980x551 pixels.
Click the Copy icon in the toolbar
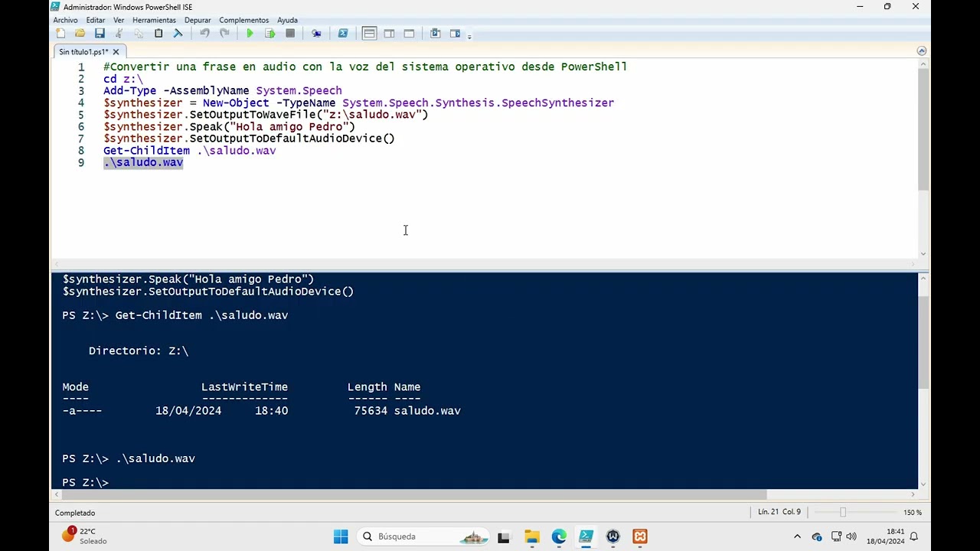click(139, 34)
